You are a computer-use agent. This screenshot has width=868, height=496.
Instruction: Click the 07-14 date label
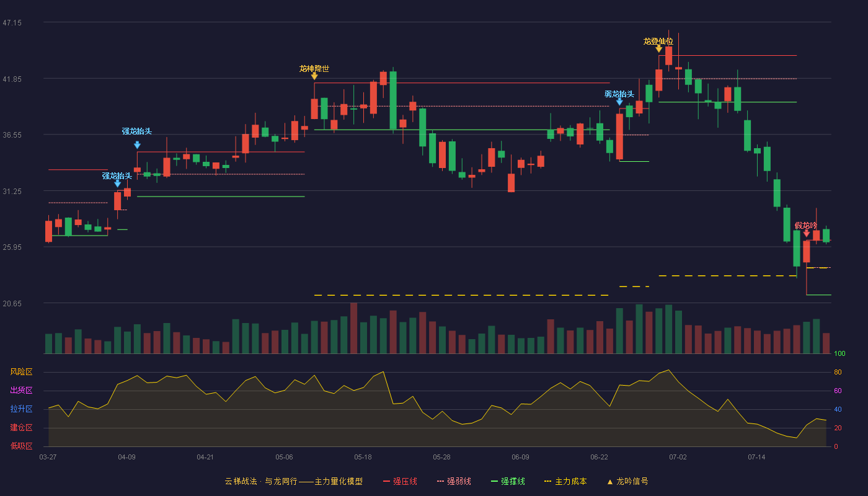click(x=756, y=457)
